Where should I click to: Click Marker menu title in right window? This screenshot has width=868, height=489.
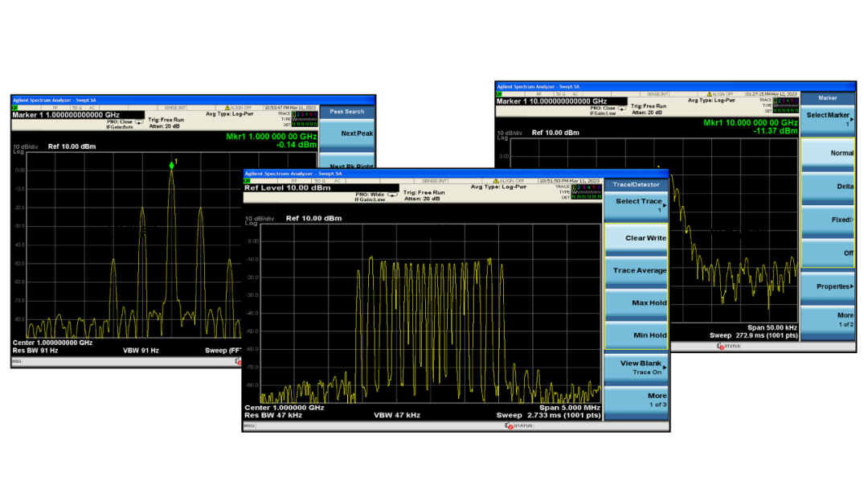828,98
